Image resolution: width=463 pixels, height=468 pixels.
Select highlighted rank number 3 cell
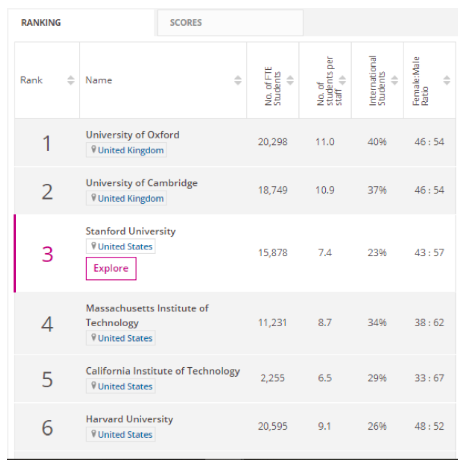(x=47, y=254)
